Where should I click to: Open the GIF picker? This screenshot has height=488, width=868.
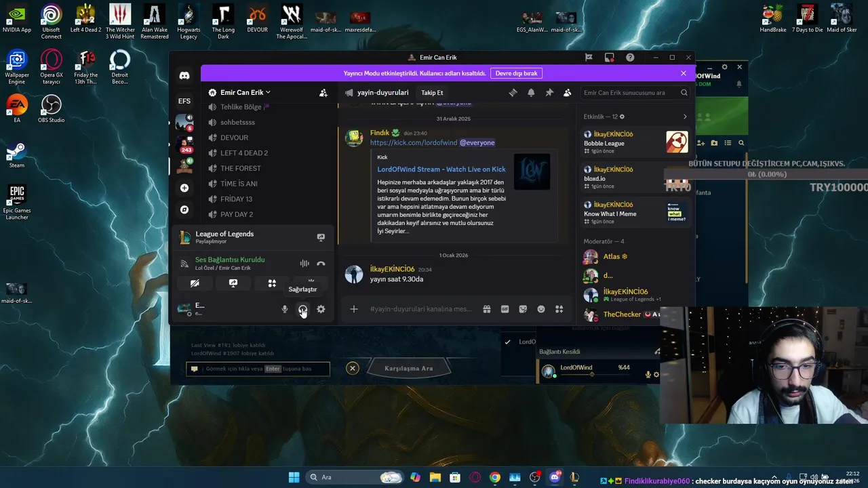[505, 309]
